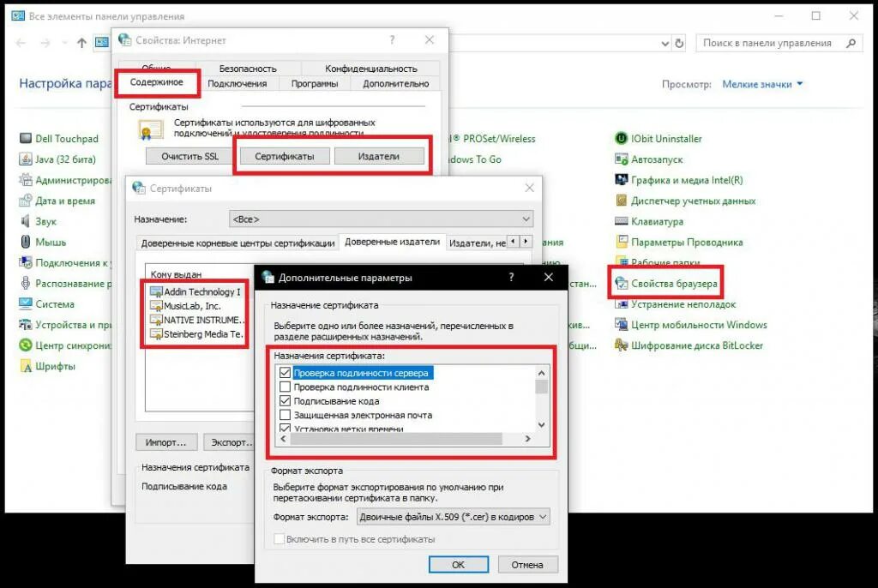The height and width of the screenshot is (588, 878).
Task: Expand the address bar history dropdown arrow
Action: pos(665,43)
